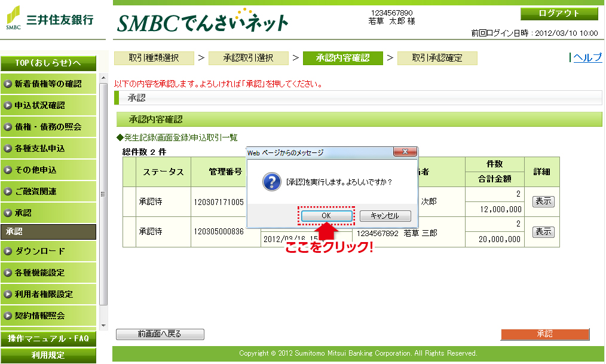Click arrow icon beside 債権・債務の照会
606x364 pixels.
click(x=8, y=127)
